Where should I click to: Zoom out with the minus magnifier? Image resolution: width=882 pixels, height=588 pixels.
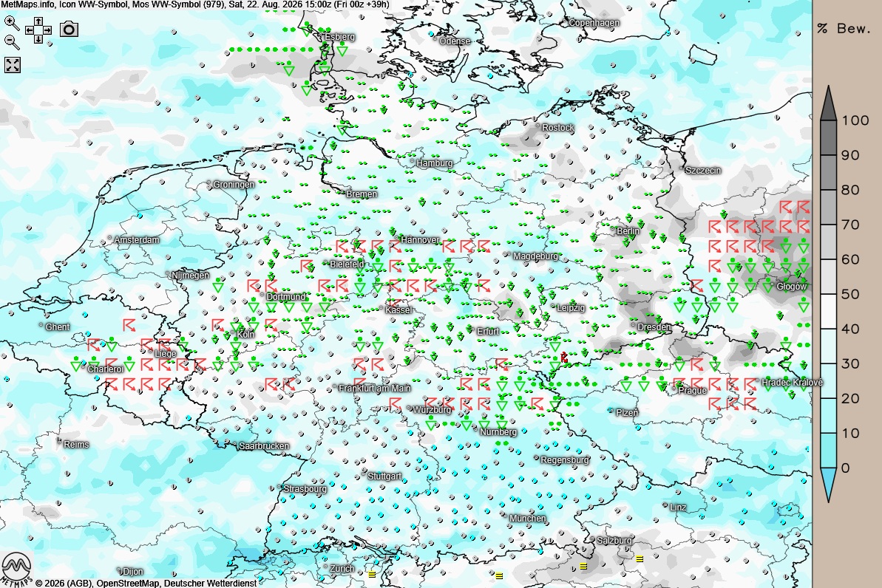point(11,41)
